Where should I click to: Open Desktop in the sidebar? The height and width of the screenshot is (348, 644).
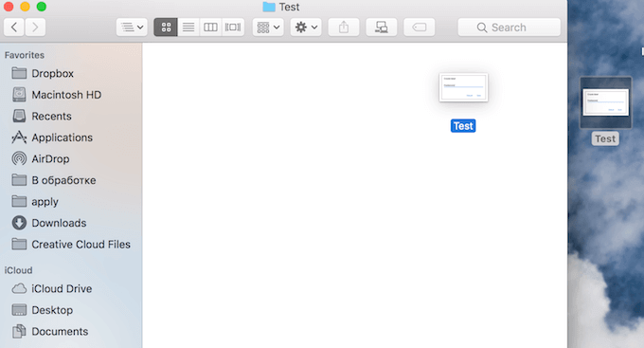52,311
